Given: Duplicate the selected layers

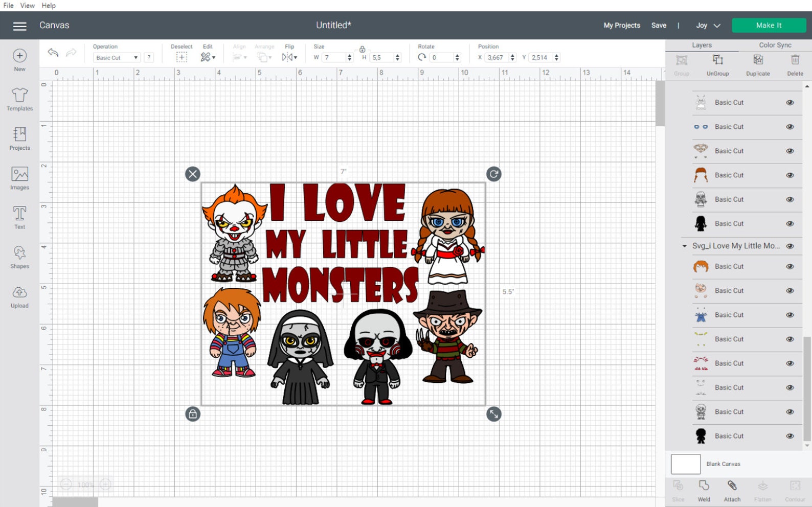Looking at the screenshot, I should click(758, 65).
